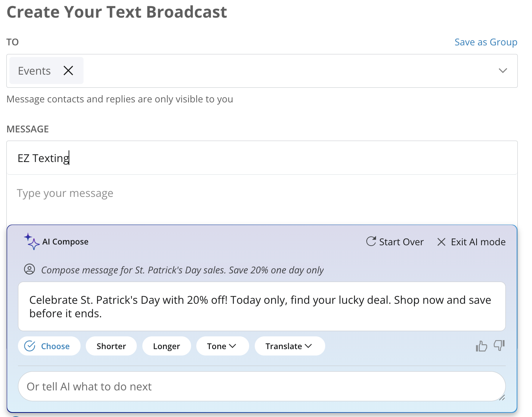
Task: Click the Exit AI mode X icon
Action: pos(441,242)
